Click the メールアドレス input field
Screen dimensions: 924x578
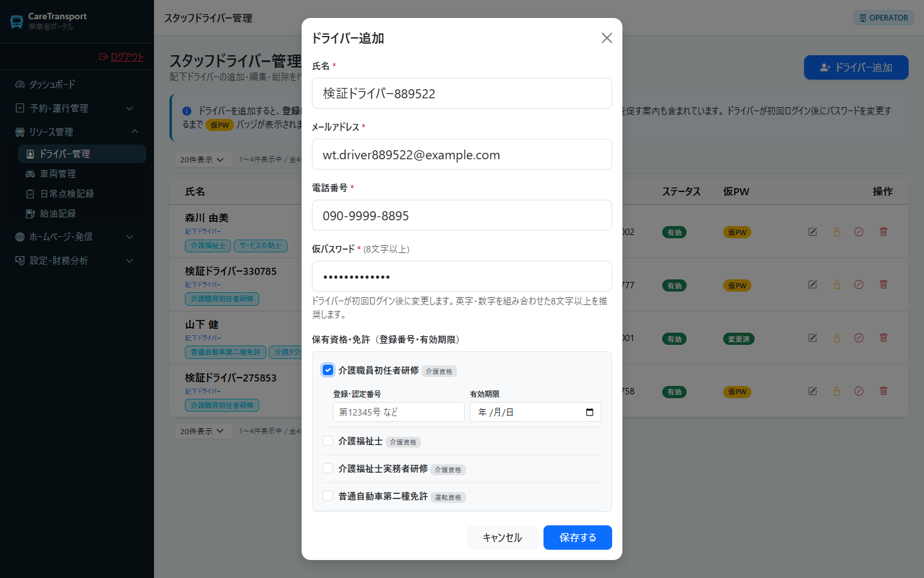pos(462,154)
